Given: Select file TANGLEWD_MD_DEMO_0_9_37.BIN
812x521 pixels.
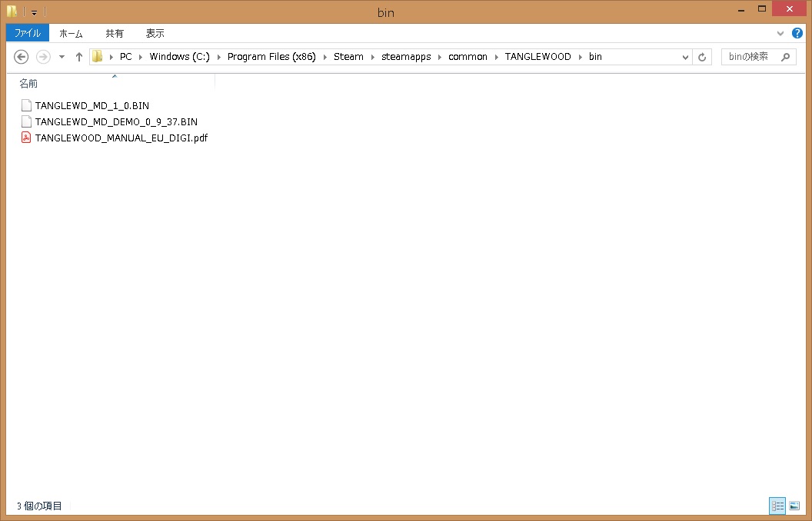Looking at the screenshot, I should [x=117, y=121].
